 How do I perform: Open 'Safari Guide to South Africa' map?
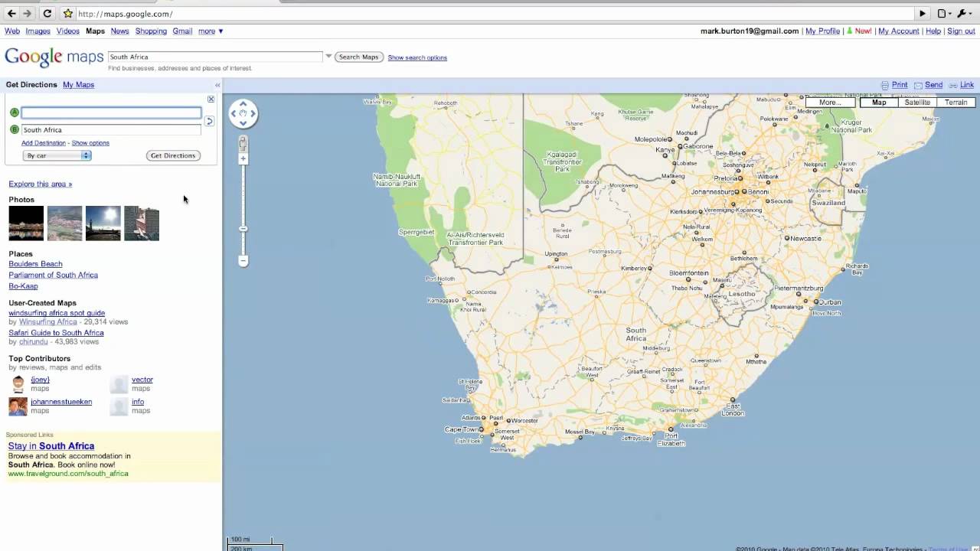[56, 333]
